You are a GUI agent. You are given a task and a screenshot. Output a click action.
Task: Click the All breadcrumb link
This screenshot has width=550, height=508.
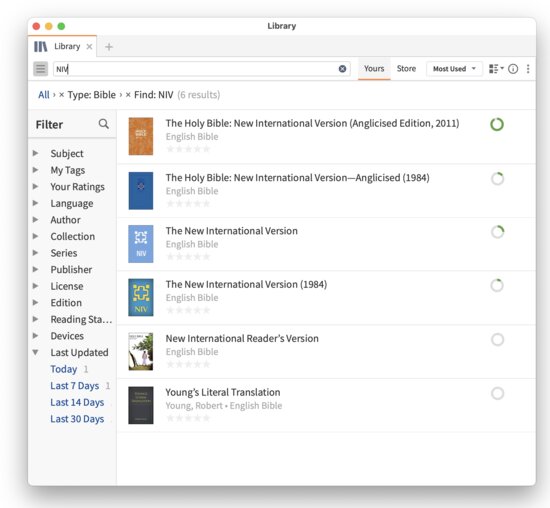(x=44, y=95)
